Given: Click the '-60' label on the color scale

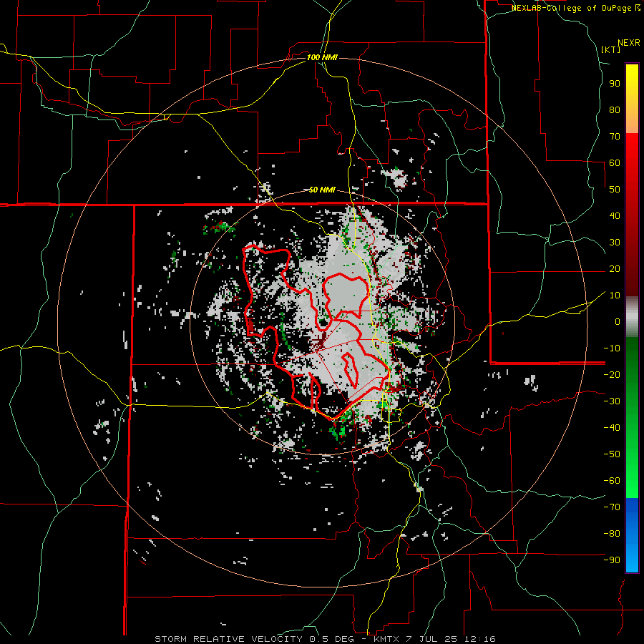Looking at the screenshot, I should [x=612, y=481].
